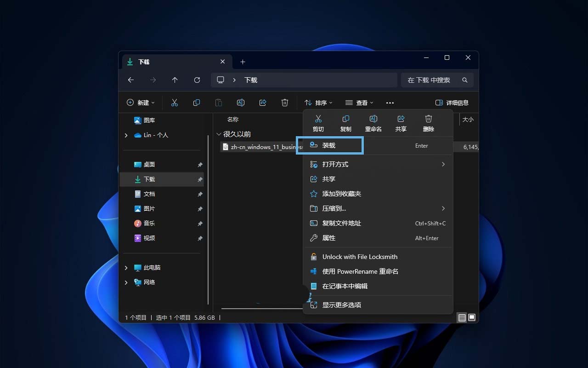
Task: Refresh the Downloads folder view
Action: pyautogui.click(x=197, y=80)
